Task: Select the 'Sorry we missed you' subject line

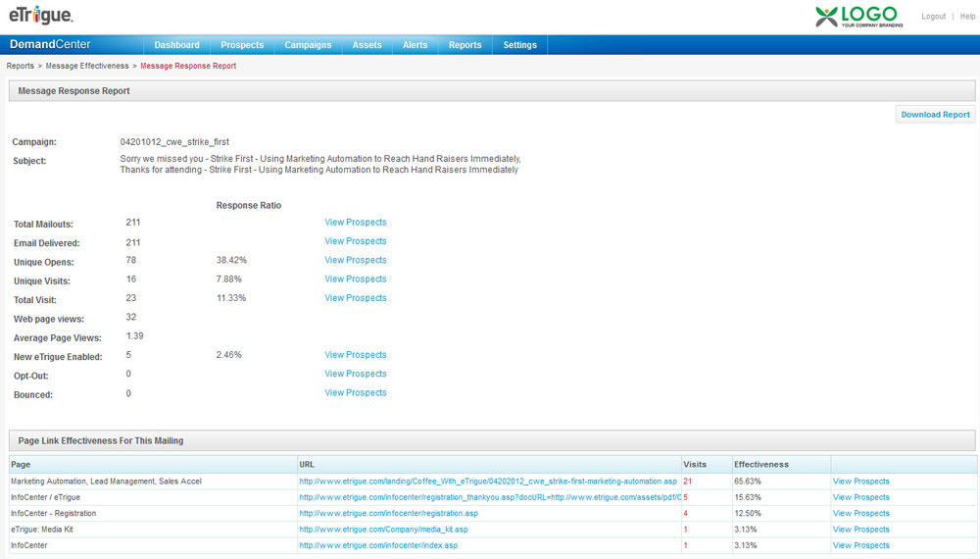Action: [x=320, y=159]
